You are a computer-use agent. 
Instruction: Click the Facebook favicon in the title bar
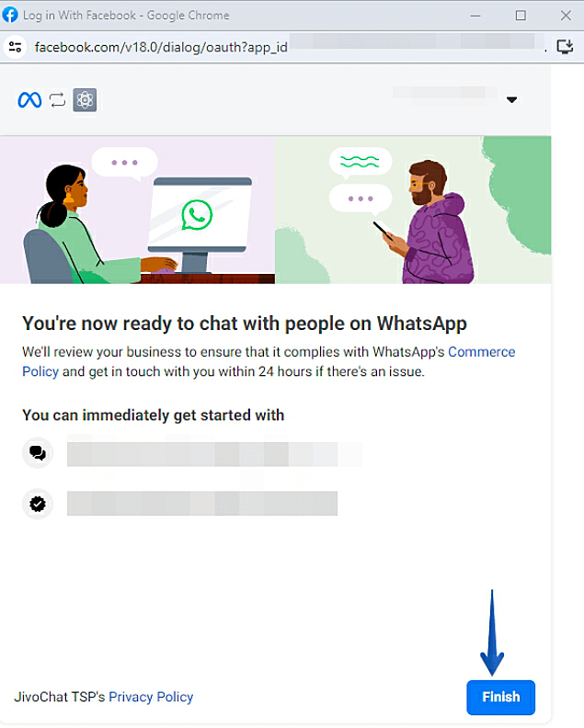point(10,15)
